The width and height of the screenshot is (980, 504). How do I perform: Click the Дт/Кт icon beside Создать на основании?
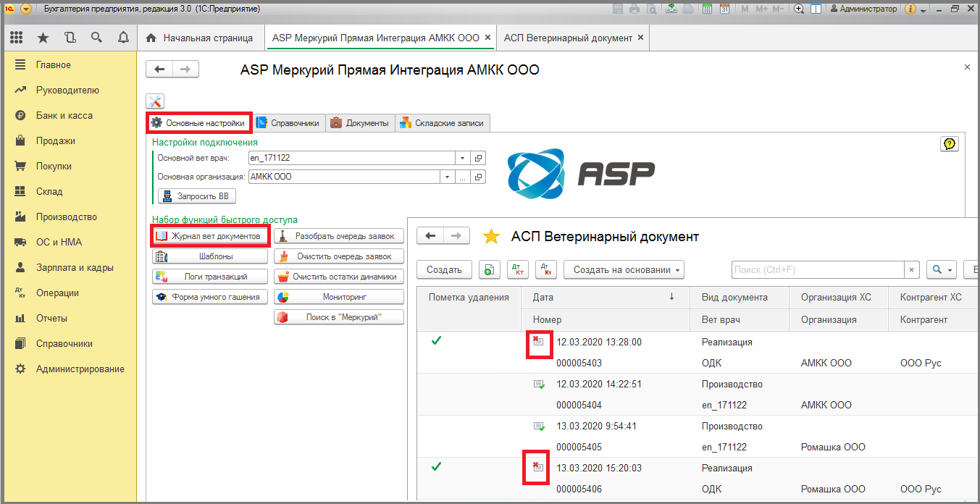[546, 270]
